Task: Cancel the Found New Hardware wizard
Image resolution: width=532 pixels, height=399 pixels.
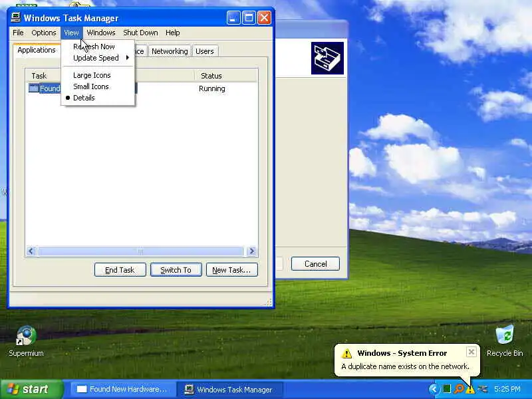Action: click(315, 263)
